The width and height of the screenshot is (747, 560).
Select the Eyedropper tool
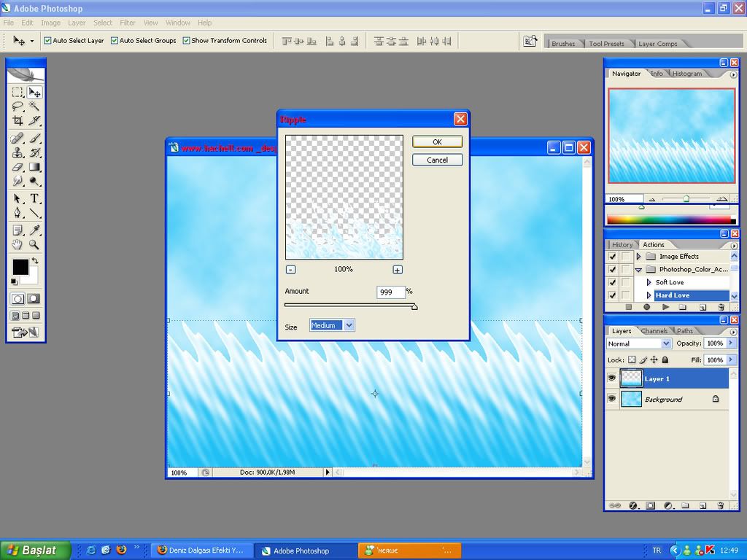(x=34, y=230)
